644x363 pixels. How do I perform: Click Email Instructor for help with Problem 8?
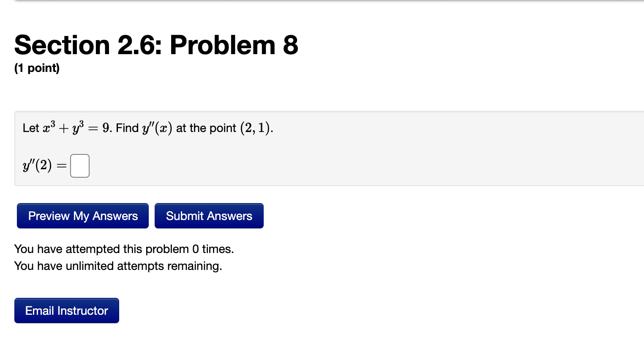point(66,311)
